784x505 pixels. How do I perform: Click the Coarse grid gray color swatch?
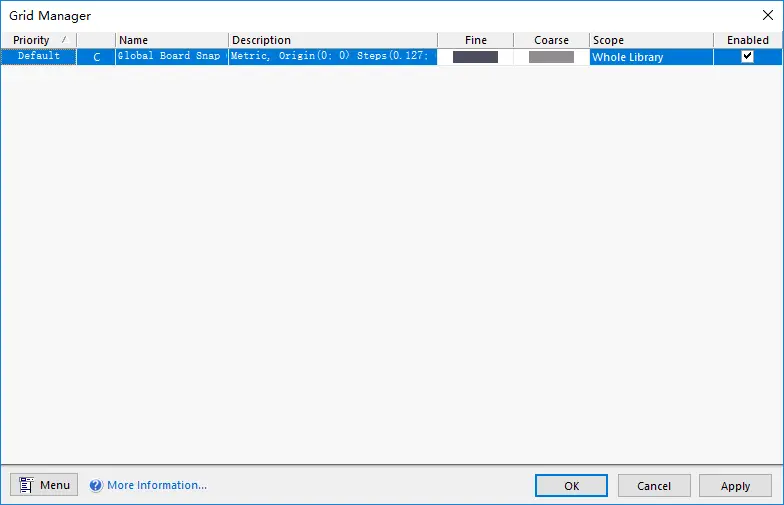click(x=551, y=57)
